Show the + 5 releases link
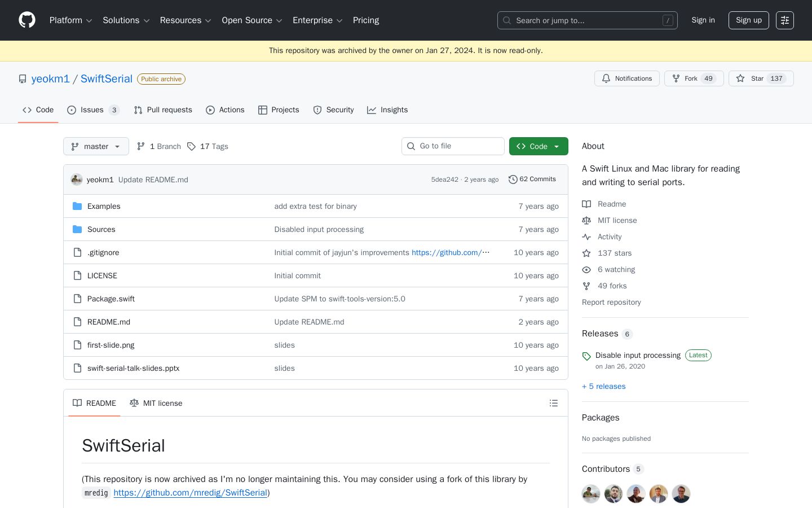 coord(604,386)
